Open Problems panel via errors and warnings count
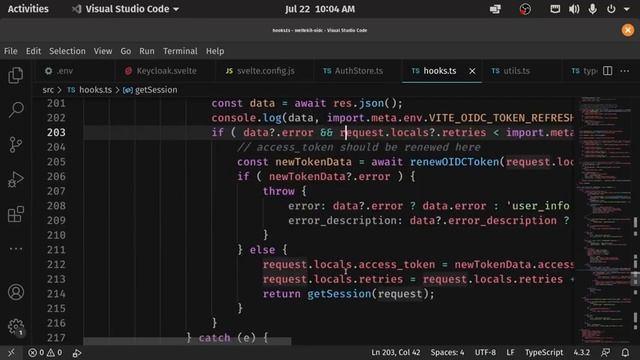The width and height of the screenshot is (640, 360). pyautogui.click(x=45, y=353)
